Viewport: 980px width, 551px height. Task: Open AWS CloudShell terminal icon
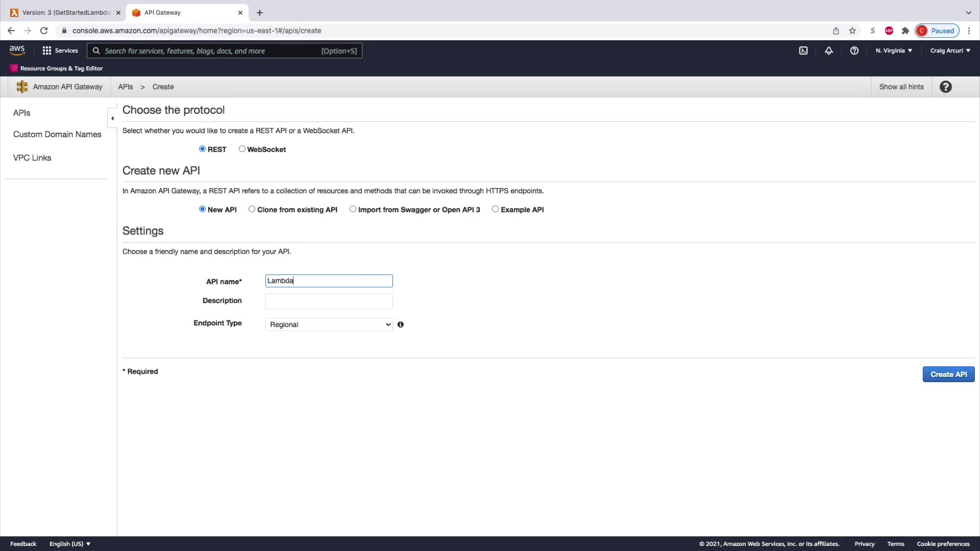[803, 50]
